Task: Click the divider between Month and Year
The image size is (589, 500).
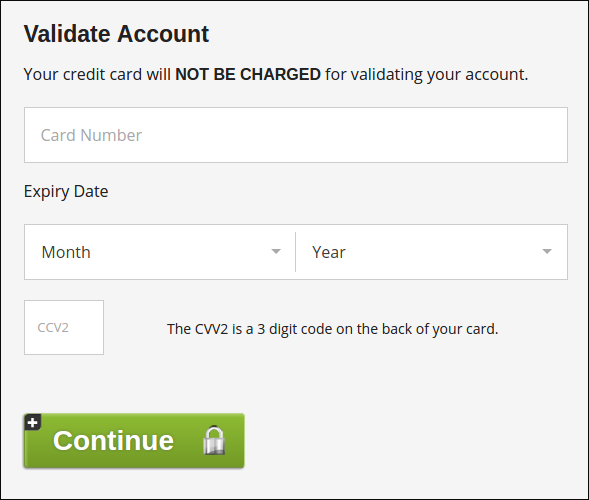Action: 296,252
